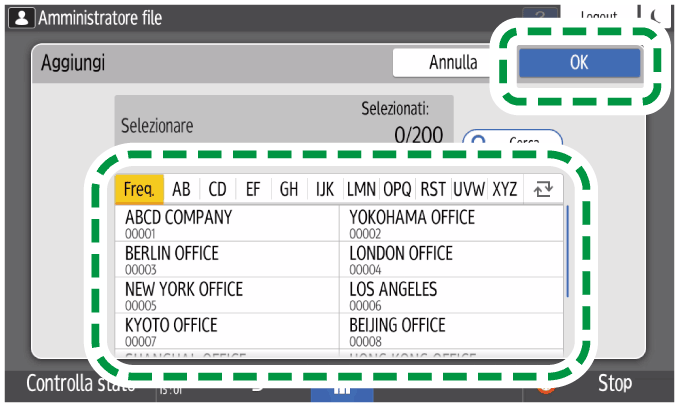The height and width of the screenshot is (404, 679).
Task: Click the user icon beside Amministratore file
Action: point(19,17)
